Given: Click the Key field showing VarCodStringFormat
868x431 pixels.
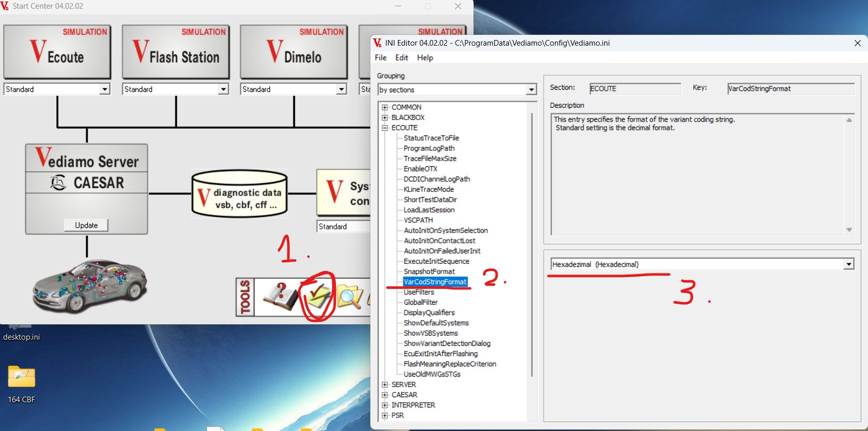Looking at the screenshot, I should (790, 89).
